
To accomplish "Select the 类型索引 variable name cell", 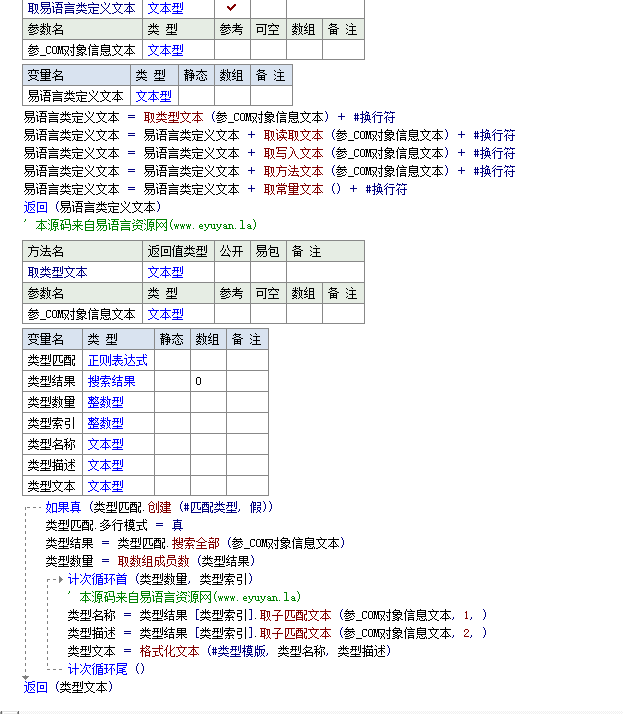I will point(52,423).
